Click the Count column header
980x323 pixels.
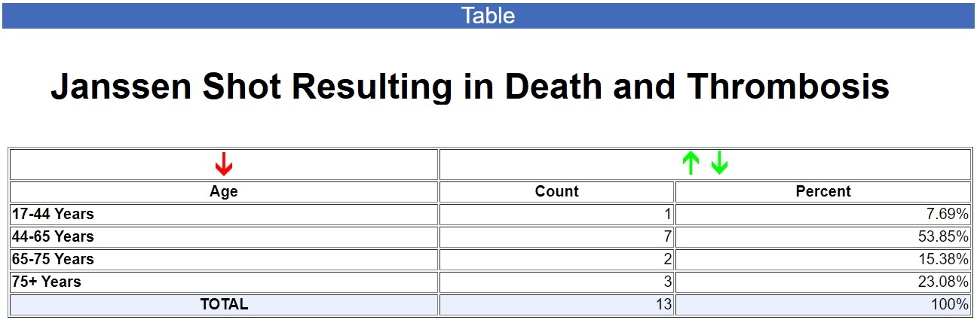556,191
